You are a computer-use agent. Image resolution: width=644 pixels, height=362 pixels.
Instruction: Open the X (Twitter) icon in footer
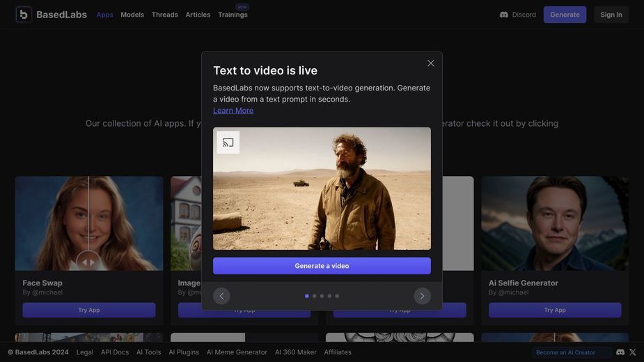[632, 352]
